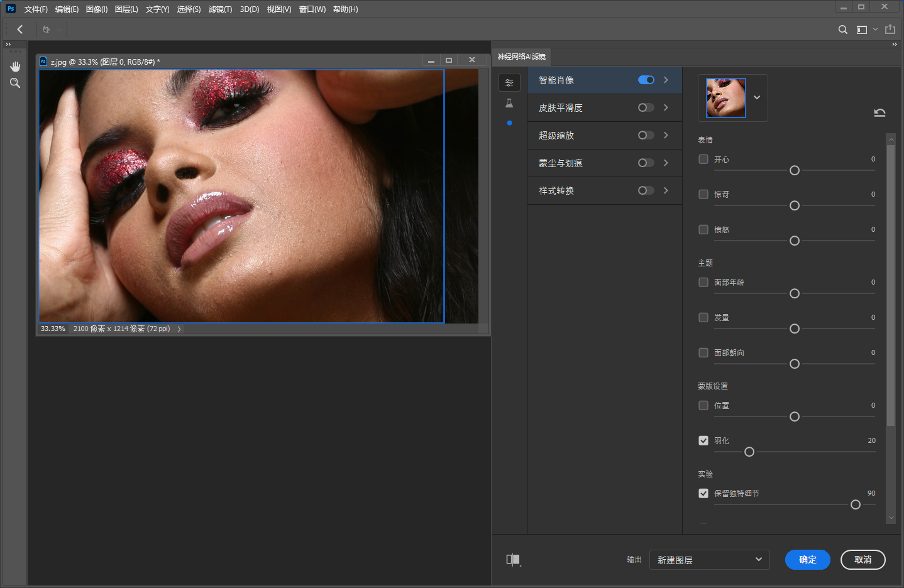Open the beta filters flask icon
904x588 pixels.
pyautogui.click(x=509, y=103)
